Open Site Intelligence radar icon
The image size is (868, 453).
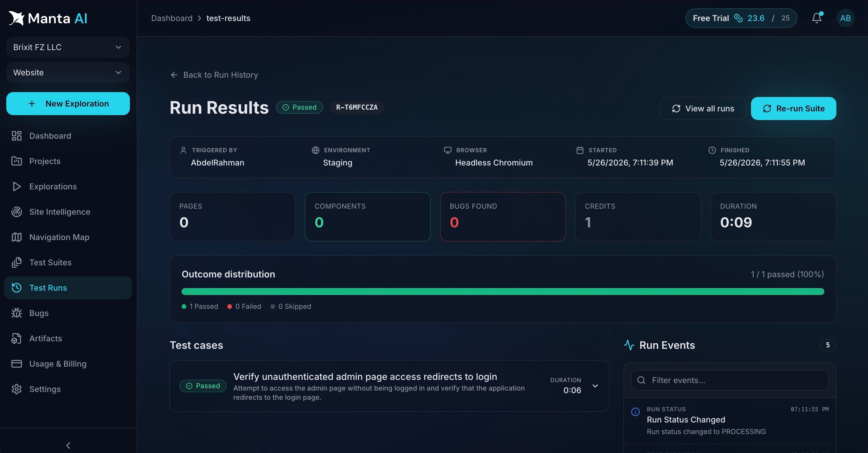click(x=16, y=212)
